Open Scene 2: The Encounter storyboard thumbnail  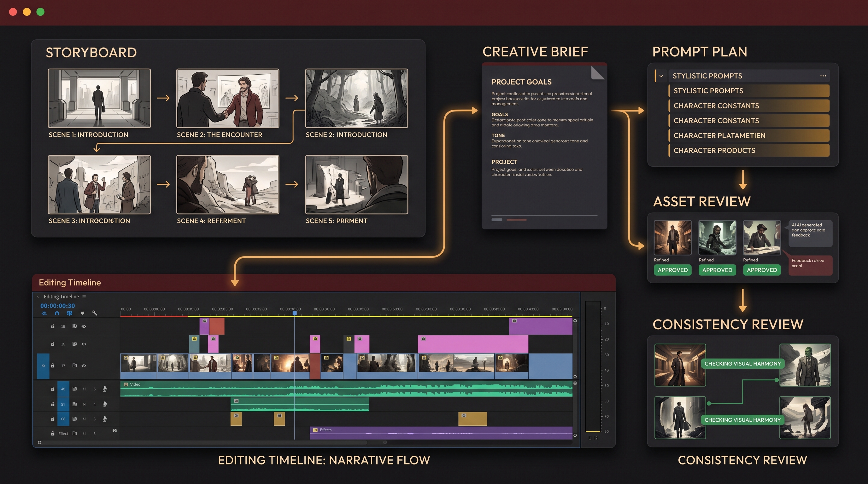coord(228,98)
